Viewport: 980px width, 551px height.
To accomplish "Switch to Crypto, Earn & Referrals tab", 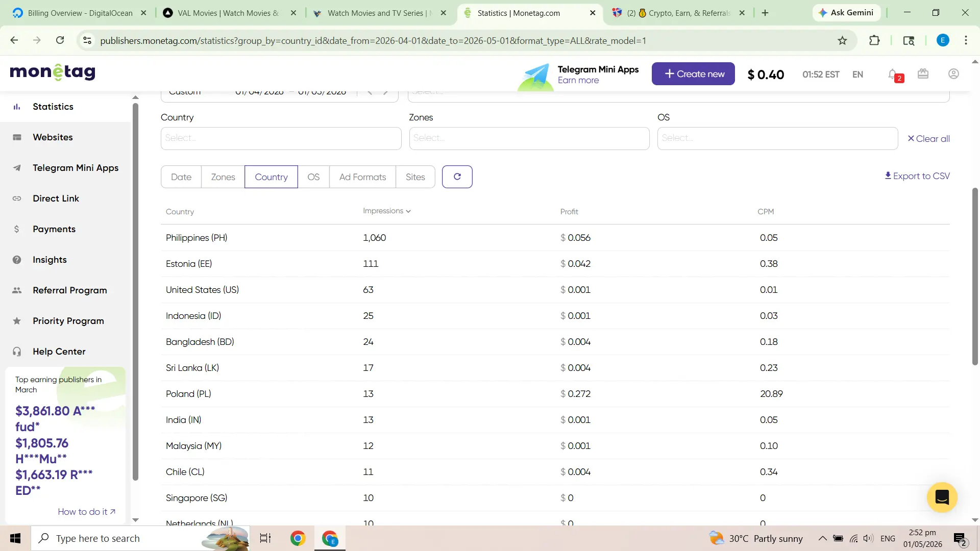I will coord(679,13).
